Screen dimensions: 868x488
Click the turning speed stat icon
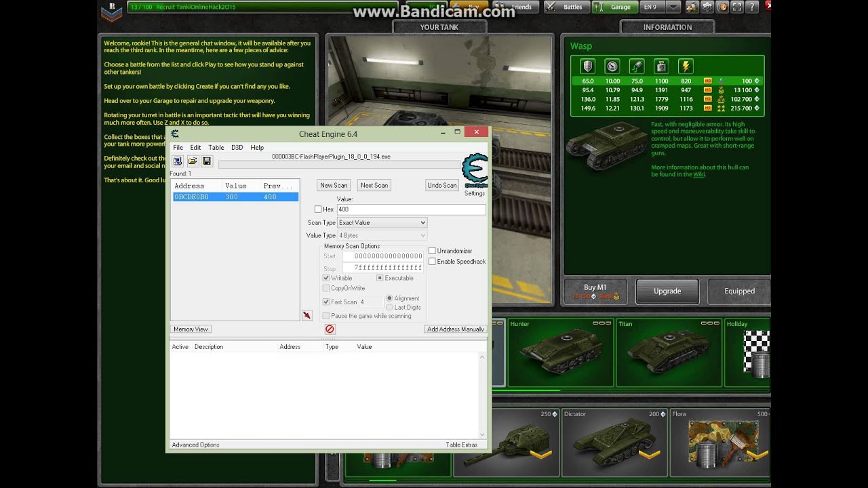(637, 66)
